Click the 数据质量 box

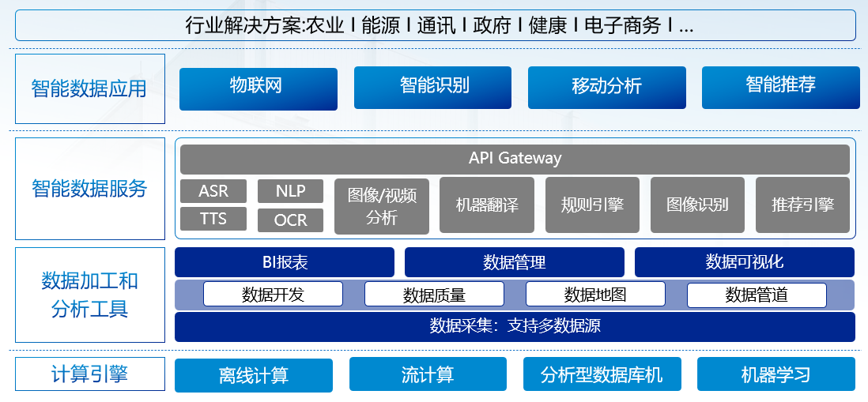(x=434, y=294)
